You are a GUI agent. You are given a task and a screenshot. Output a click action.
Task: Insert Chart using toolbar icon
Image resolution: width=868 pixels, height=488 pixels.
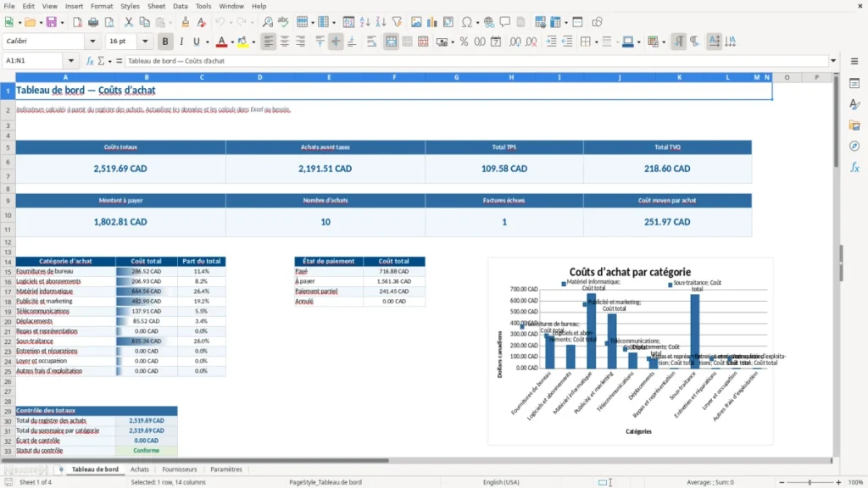click(x=432, y=22)
